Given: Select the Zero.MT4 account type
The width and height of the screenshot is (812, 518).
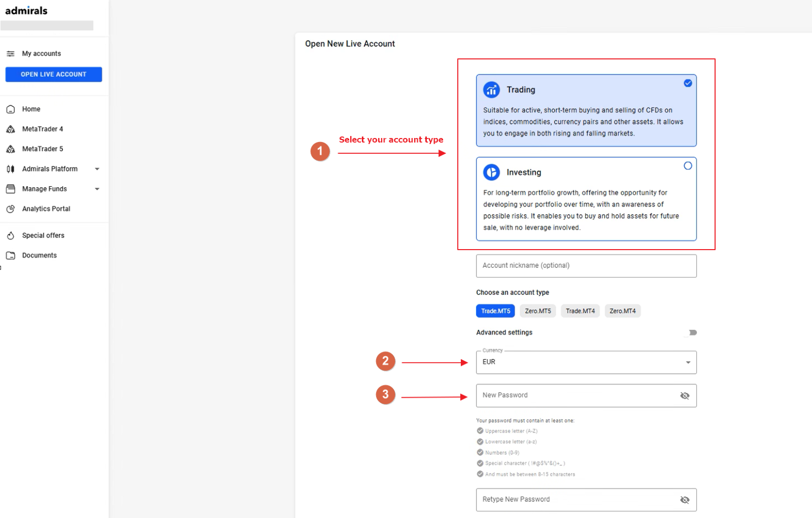Looking at the screenshot, I should (622, 311).
